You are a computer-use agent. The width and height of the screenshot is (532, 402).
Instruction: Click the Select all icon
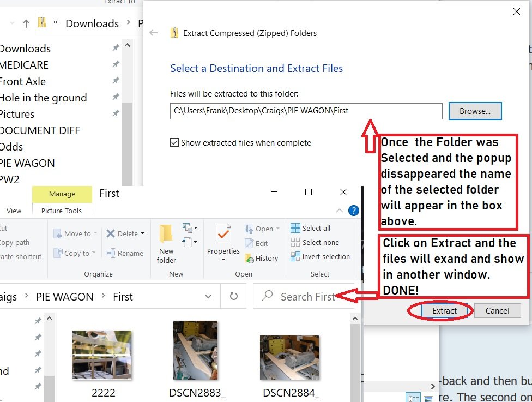point(295,228)
